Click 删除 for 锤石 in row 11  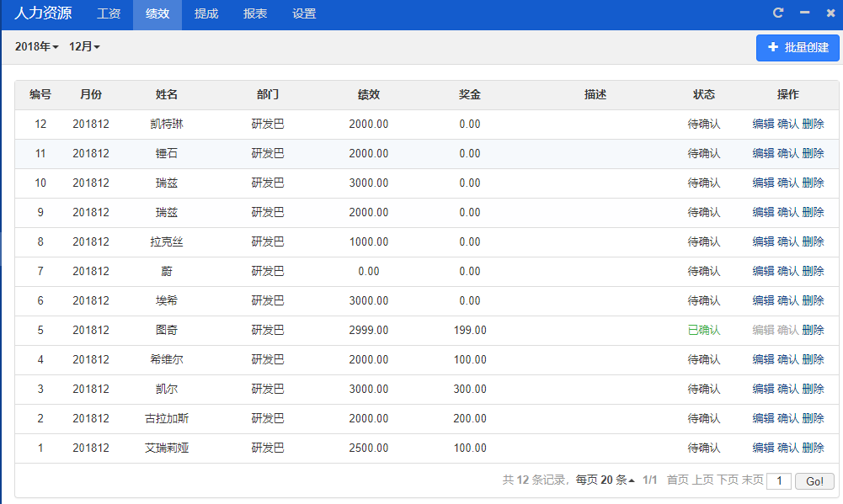[x=813, y=154]
